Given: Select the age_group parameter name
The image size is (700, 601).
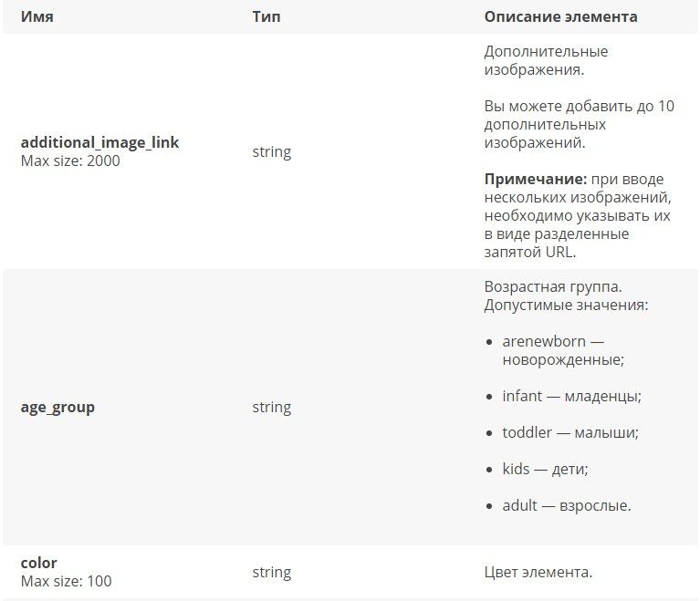Looking at the screenshot, I should tap(57, 408).
